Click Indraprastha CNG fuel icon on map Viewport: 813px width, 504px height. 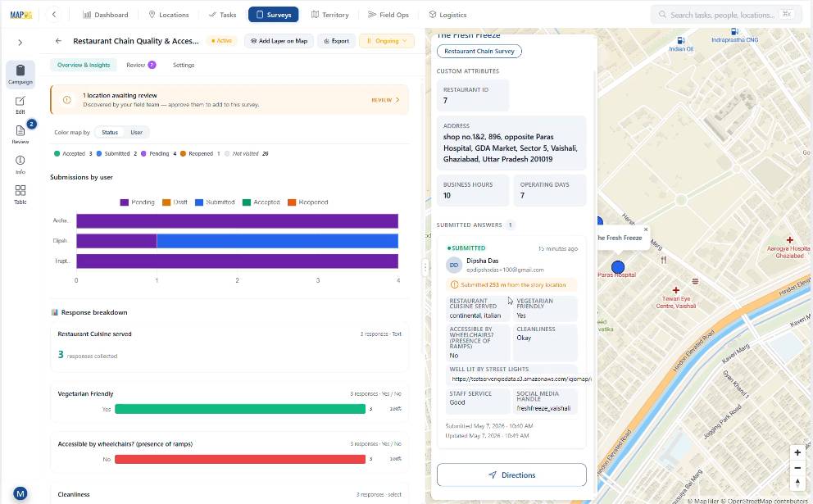point(734,32)
